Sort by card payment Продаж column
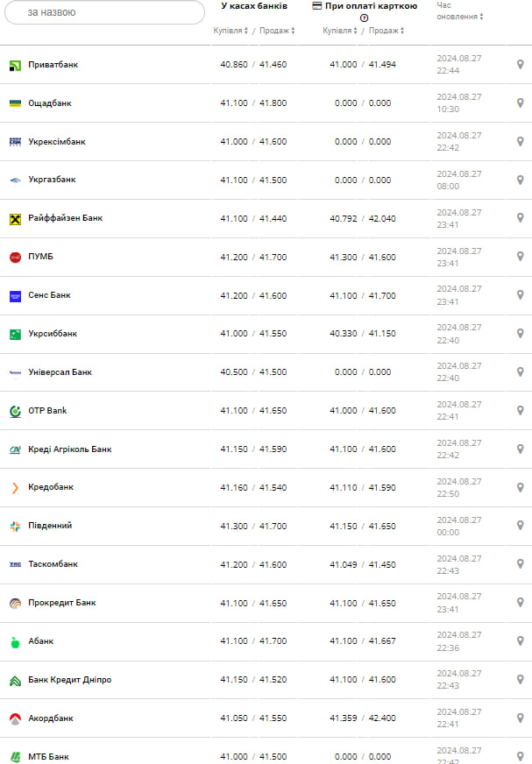Screen dimensions: 532x764 click(387, 31)
